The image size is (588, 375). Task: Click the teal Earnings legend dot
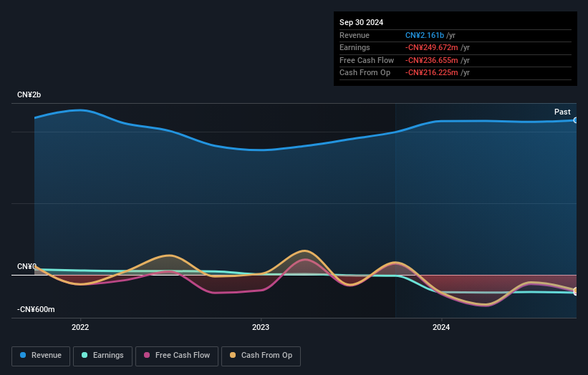[85, 355]
